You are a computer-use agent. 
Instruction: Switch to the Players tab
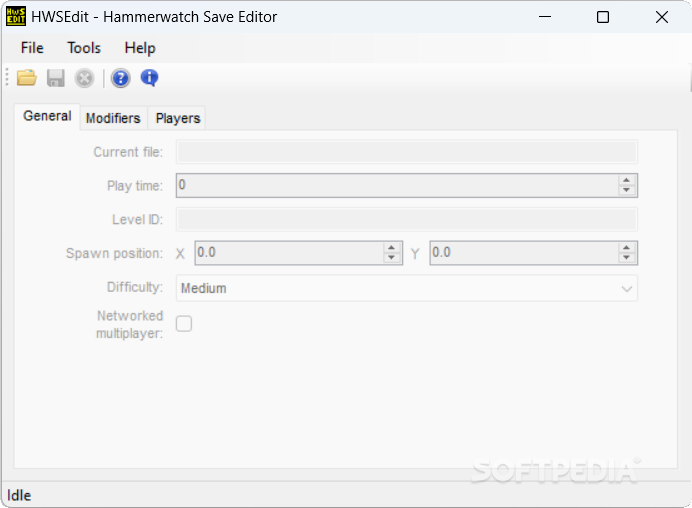[x=178, y=118]
